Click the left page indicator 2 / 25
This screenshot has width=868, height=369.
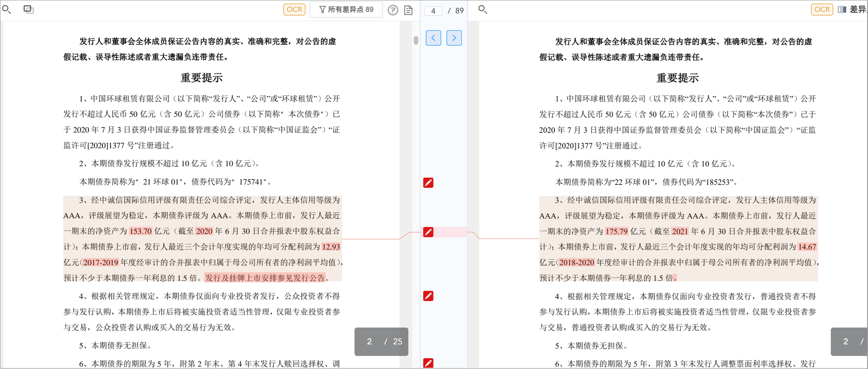382,341
